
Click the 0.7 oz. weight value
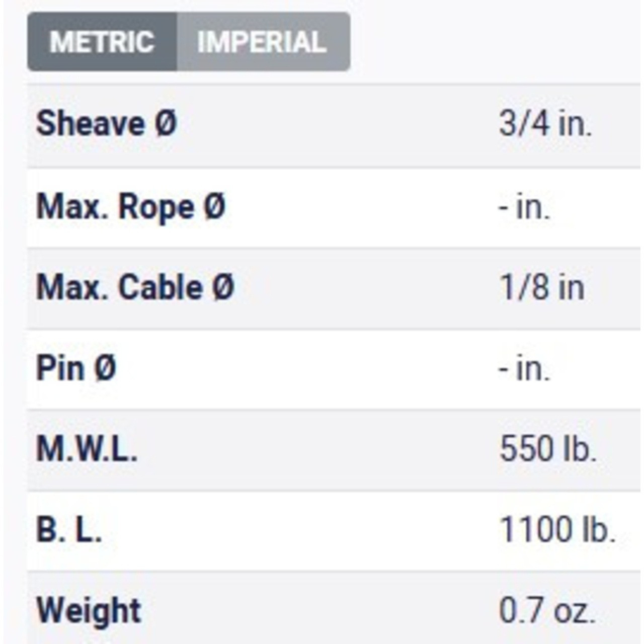pos(547,611)
